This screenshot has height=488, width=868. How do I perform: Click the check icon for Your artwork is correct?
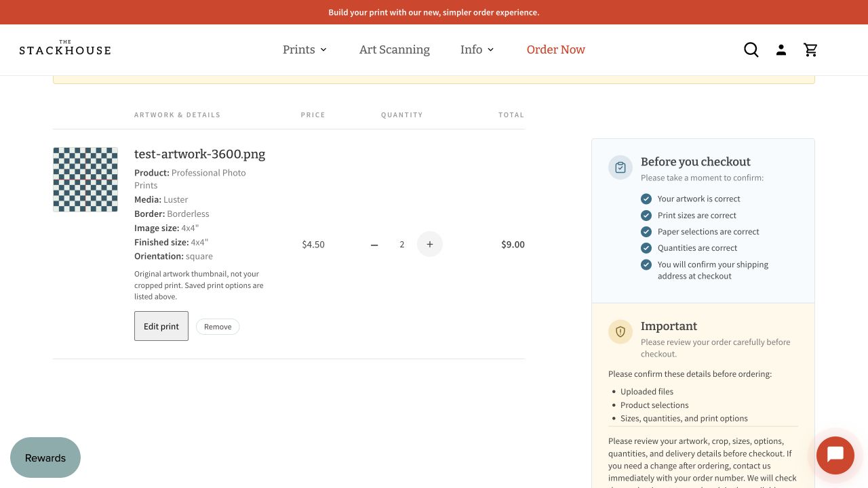646,199
